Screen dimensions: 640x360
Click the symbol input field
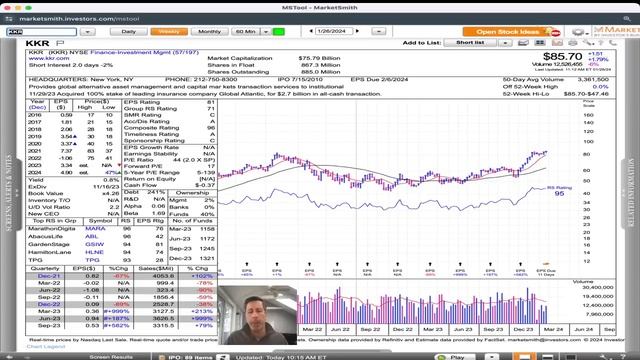pos(41,32)
